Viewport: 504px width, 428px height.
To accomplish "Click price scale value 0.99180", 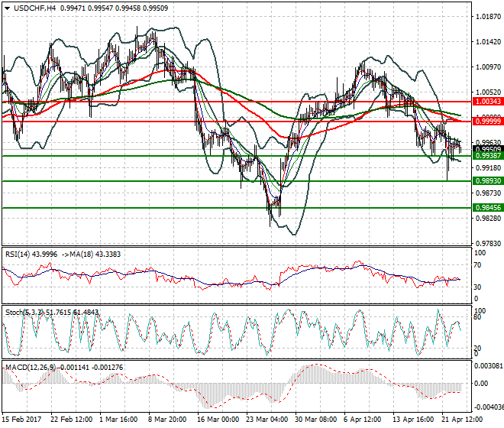I will (x=488, y=167).
